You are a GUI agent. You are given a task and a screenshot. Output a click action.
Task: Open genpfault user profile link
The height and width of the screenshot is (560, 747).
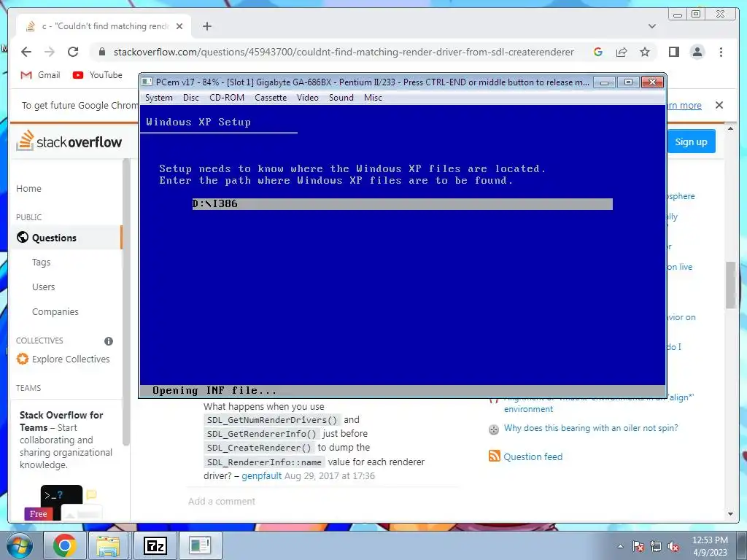(262, 475)
